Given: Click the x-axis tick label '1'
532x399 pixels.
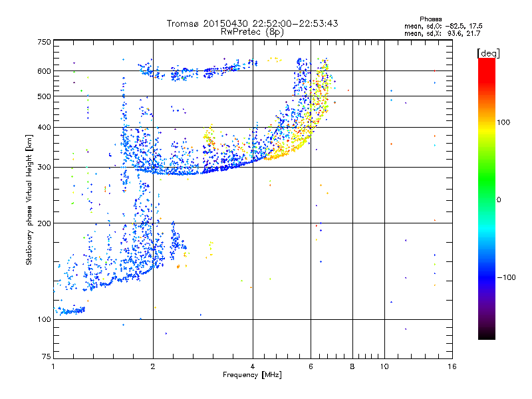Looking at the screenshot, I should pyautogui.click(x=54, y=366).
